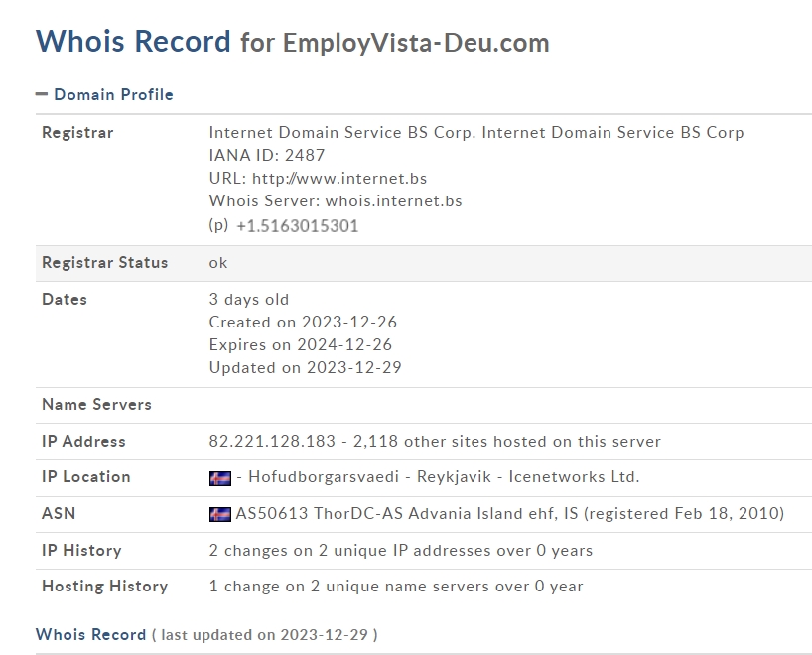Click the Hosting History row label
This screenshot has width=812, height=655.
click(105, 586)
